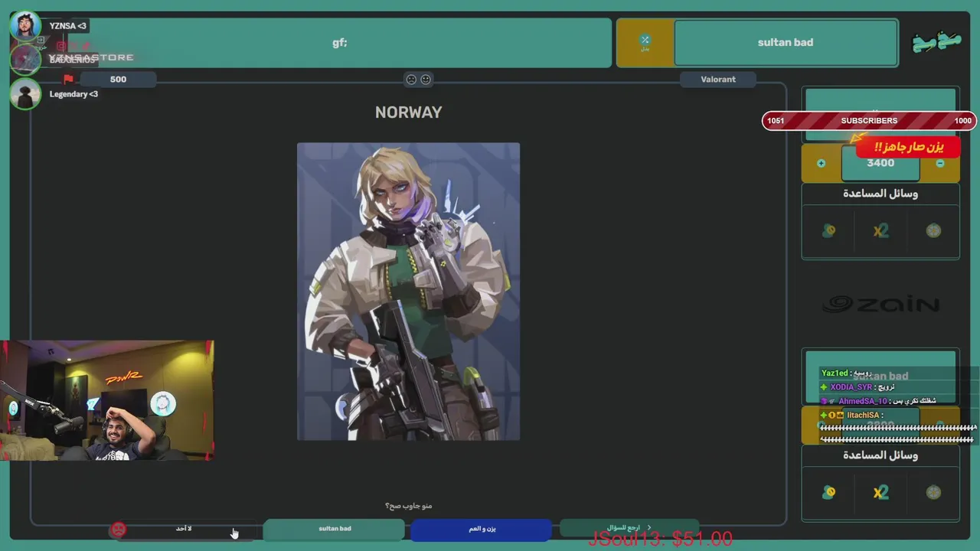980x551 pixels.
Task: Click the streamer webcam overlay
Action: pyautogui.click(x=107, y=400)
